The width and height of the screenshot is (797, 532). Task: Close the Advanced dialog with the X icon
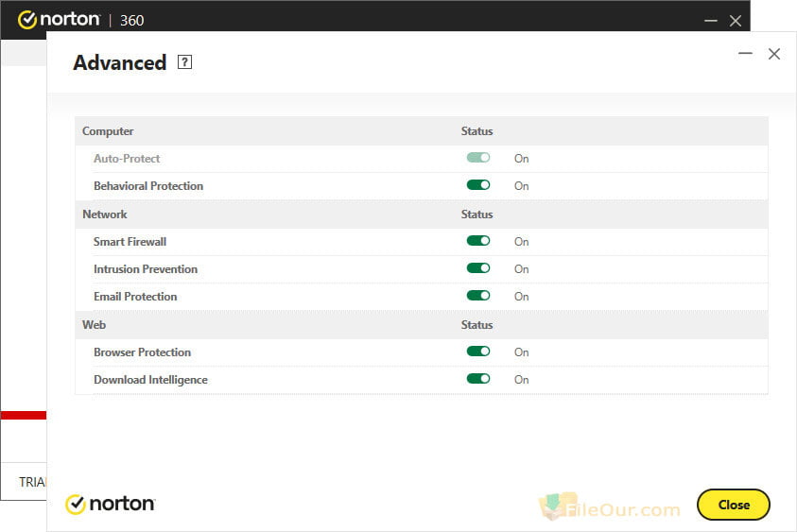[774, 54]
